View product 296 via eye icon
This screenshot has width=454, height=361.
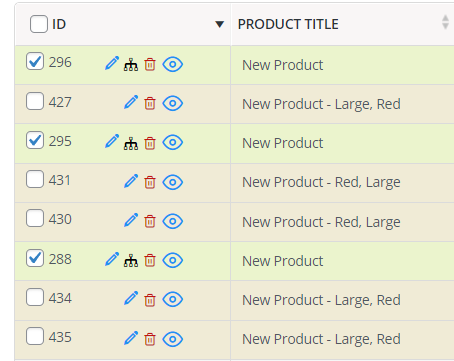point(173,64)
